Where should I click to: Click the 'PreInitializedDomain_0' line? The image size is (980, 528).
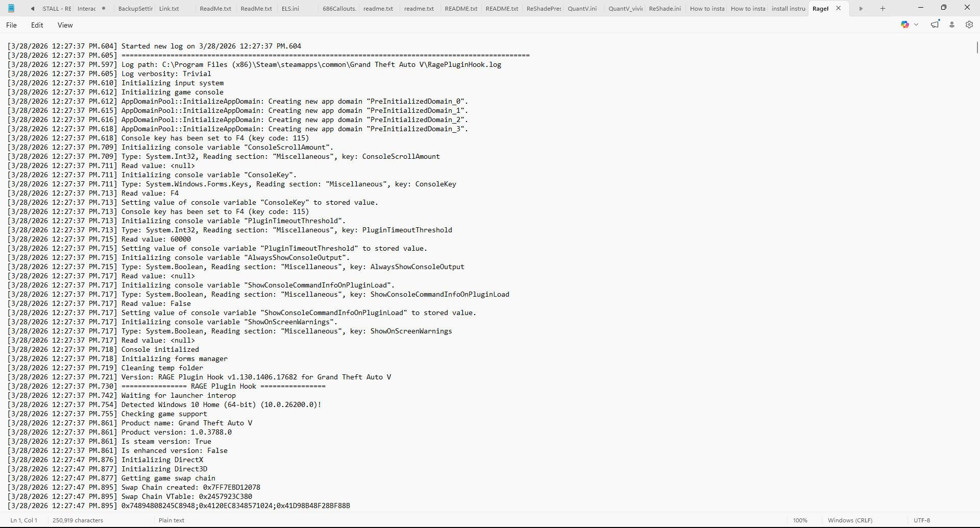[238, 101]
